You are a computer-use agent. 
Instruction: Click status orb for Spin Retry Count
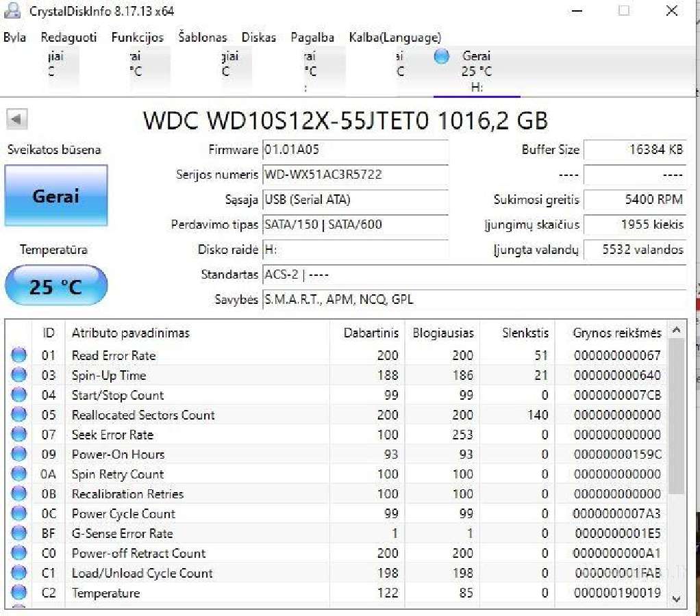click(x=18, y=474)
